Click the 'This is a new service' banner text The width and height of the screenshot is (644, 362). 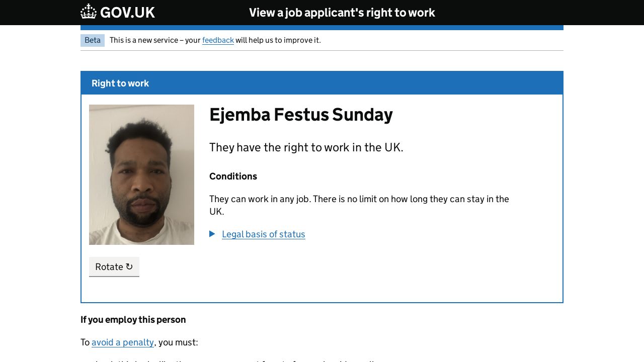click(x=155, y=40)
